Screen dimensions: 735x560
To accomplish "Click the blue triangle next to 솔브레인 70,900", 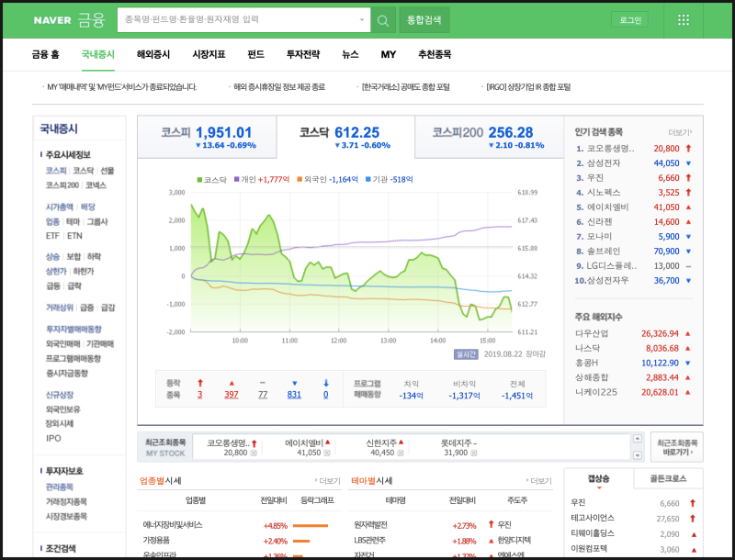I will (x=688, y=251).
